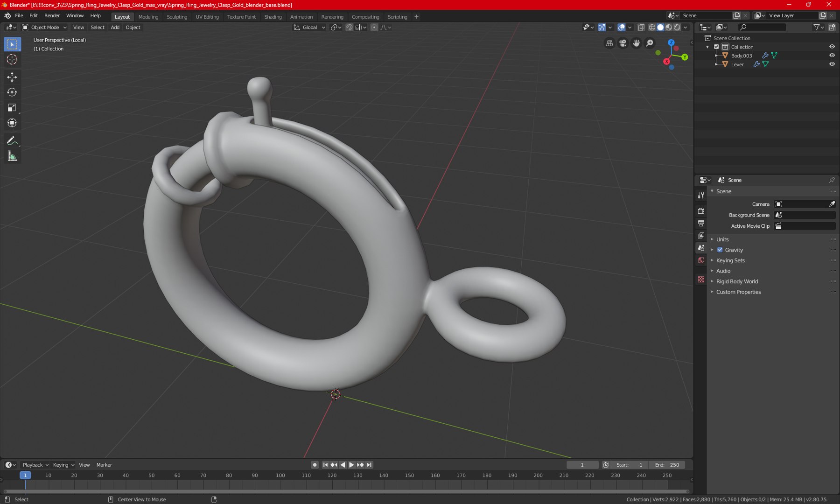Play animation in reverse

click(x=343, y=465)
